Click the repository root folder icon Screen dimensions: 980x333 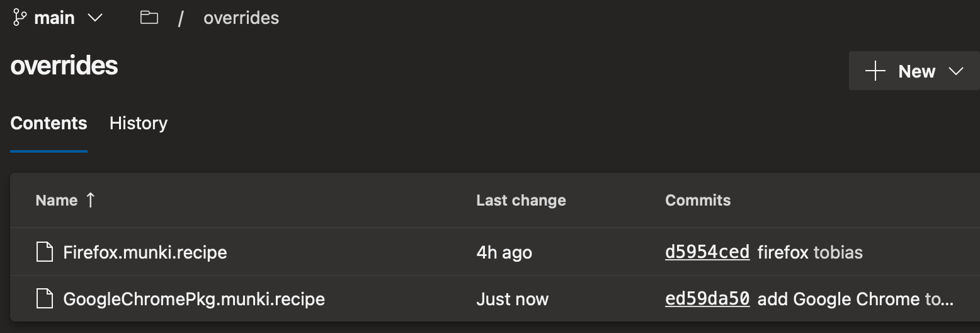tap(149, 18)
